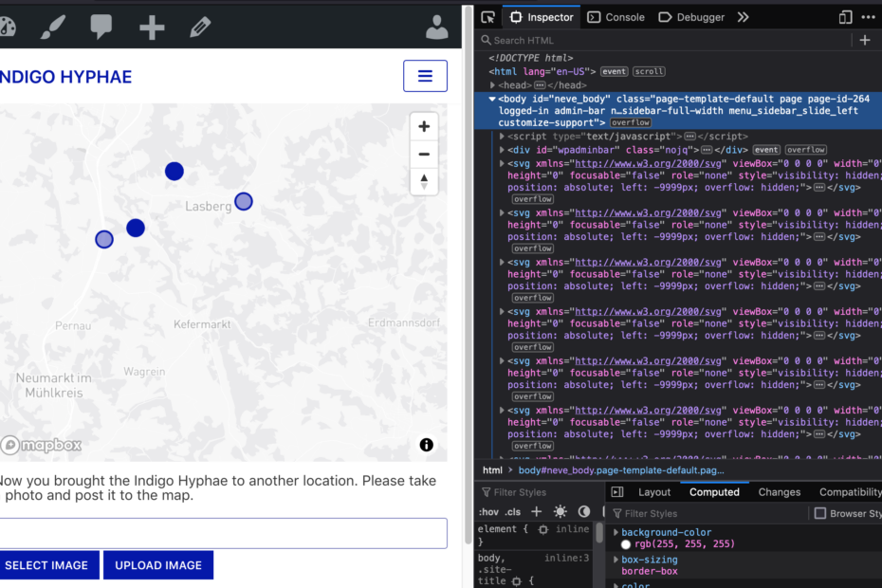
Task: Click the event badge on the html element
Action: pos(614,71)
